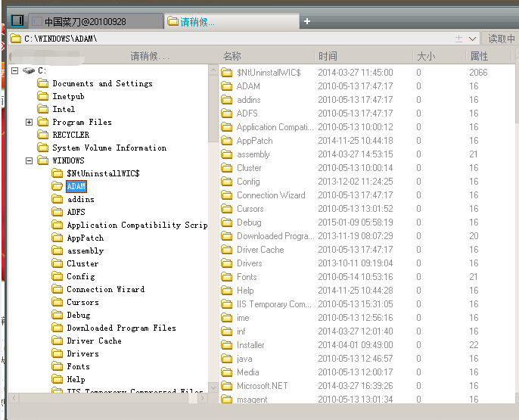519x420 pixels.
Task: Select Documents and Settings folder in tree
Action: [102, 83]
